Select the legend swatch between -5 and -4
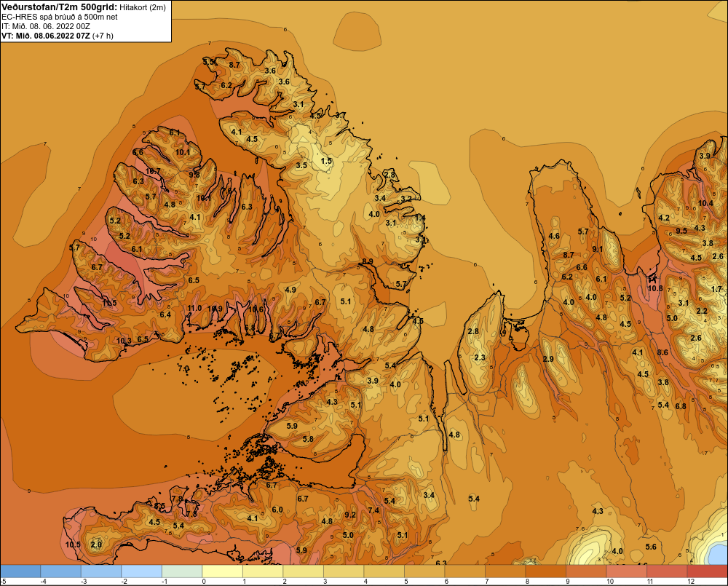Image resolution: width=728 pixels, height=586 pixels. [x=20, y=571]
